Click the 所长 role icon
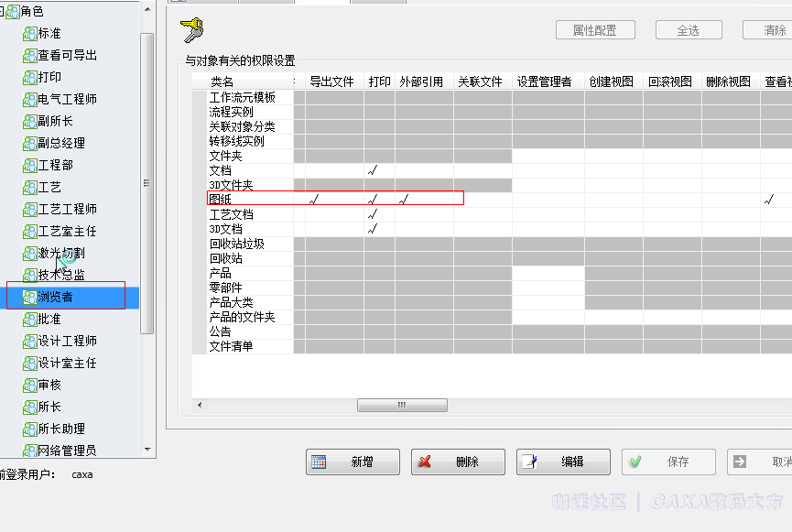The height and width of the screenshot is (532, 792). coord(30,407)
